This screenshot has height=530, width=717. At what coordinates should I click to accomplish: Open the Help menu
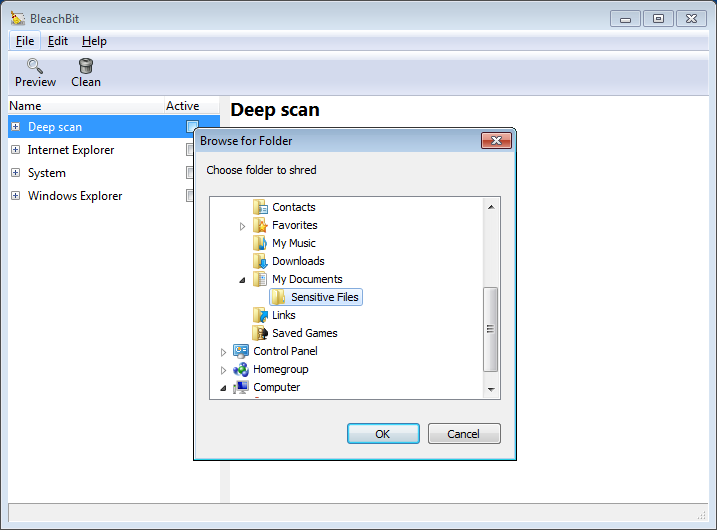point(94,41)
